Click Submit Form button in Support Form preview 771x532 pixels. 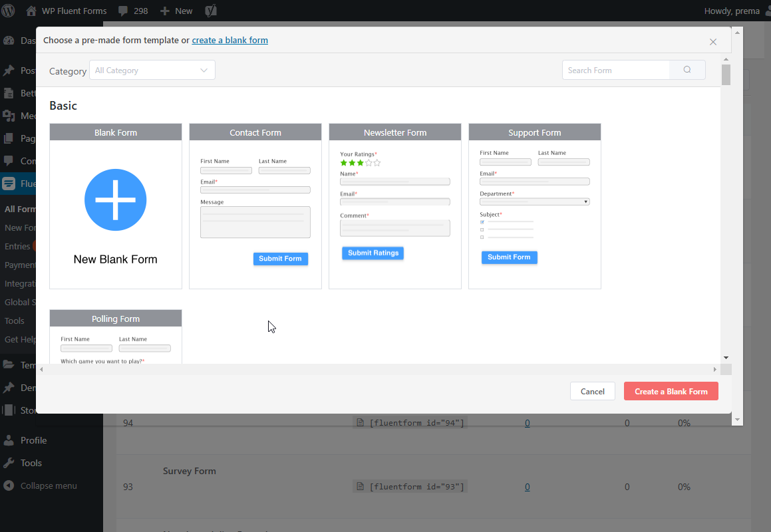click(x=509, y=257)
